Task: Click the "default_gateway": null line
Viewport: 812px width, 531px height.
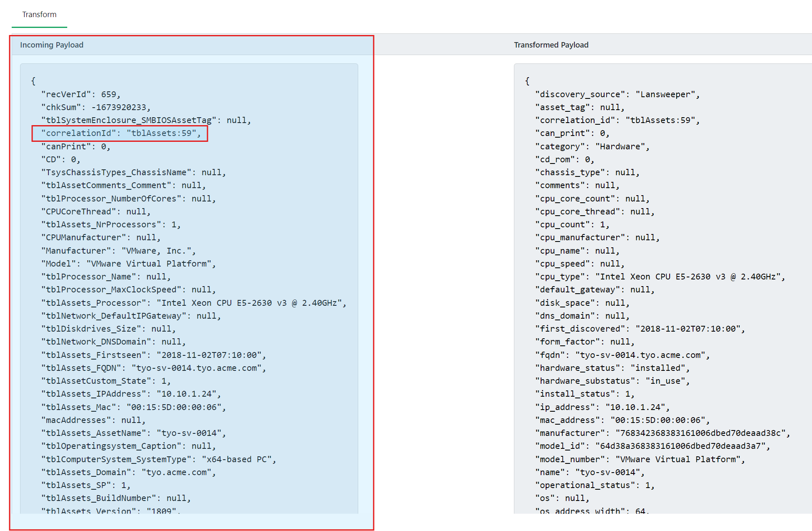Action: click(x=595, y=289)
